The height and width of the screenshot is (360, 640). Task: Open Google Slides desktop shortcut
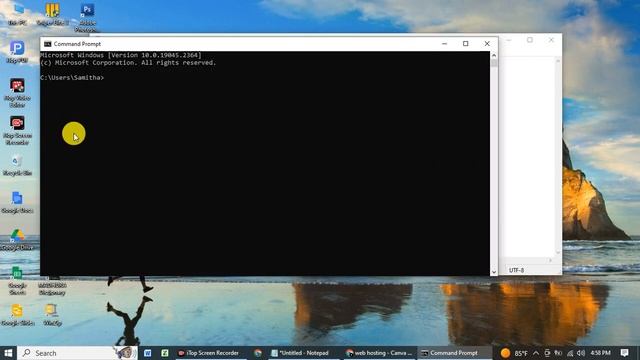(17, 314)
